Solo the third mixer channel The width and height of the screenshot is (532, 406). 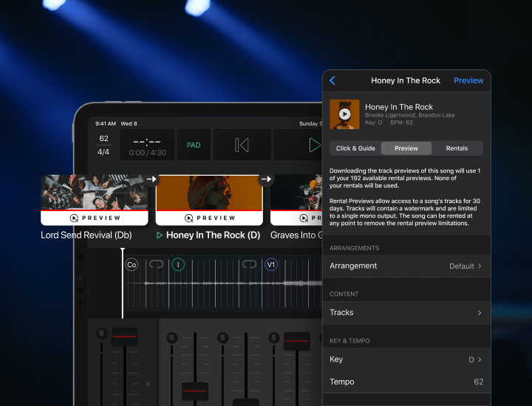(x=222, y=337)
